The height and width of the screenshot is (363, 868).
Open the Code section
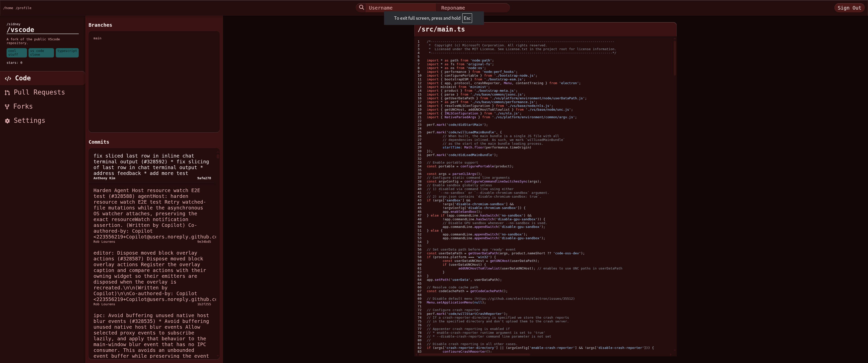pyautogui.click(x=42, y=78)
